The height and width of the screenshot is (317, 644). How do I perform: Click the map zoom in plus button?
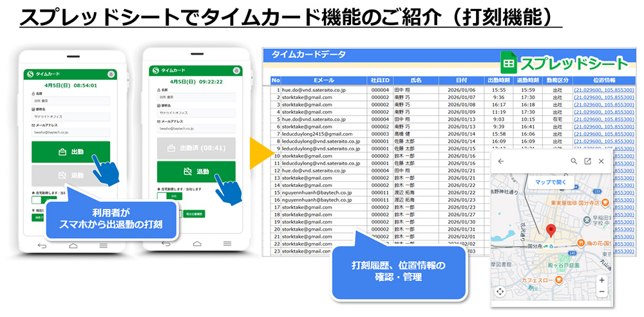point(601,280)
